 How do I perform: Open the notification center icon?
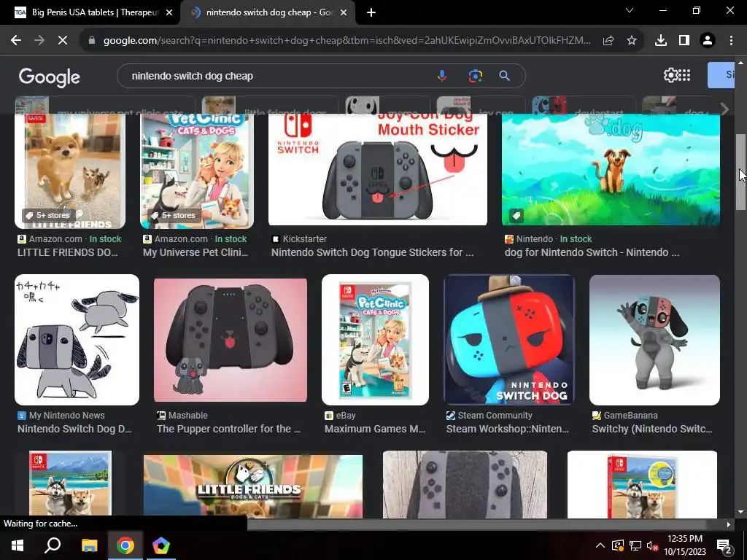pyautogui.click(x=724, y=545)
